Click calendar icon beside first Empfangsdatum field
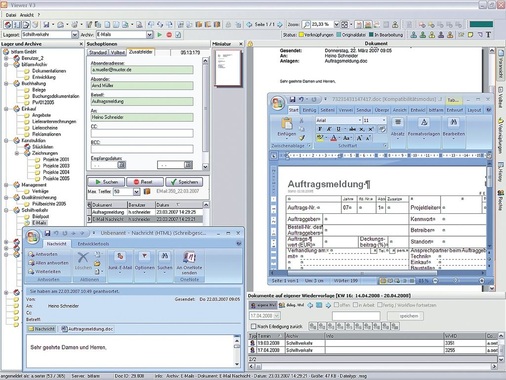The image size is (506, 380). pos(122,165)
